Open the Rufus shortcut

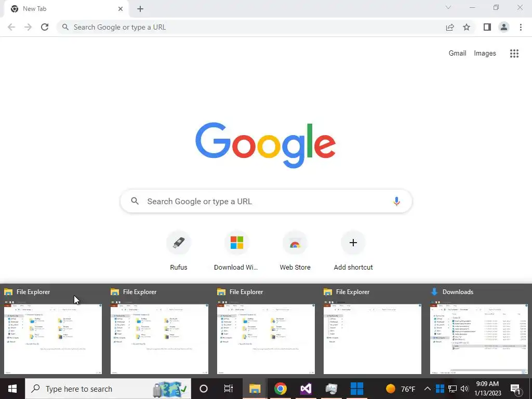(x=179, y=251)
